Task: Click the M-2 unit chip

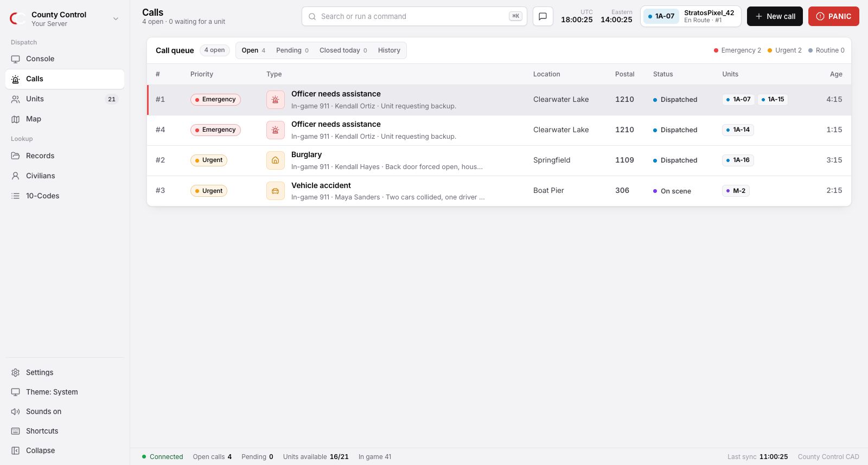Action: [736, 191]
